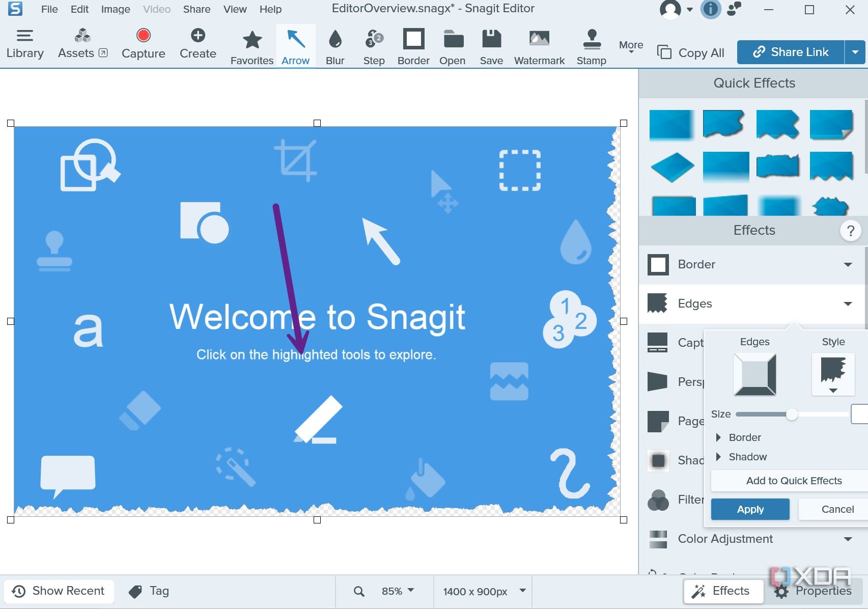The width and height of the screenshot is (868, 609).
Task: Click the edge Size slider
Action: click(792, 414)
